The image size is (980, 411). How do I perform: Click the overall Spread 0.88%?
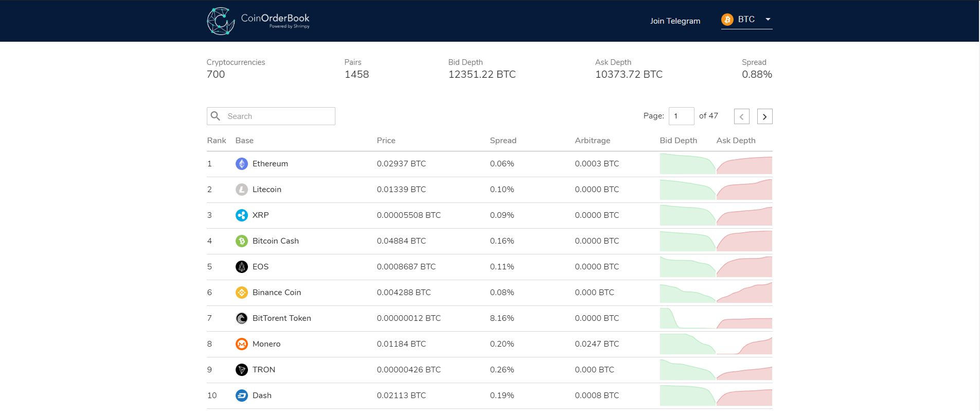click(757, 74)
